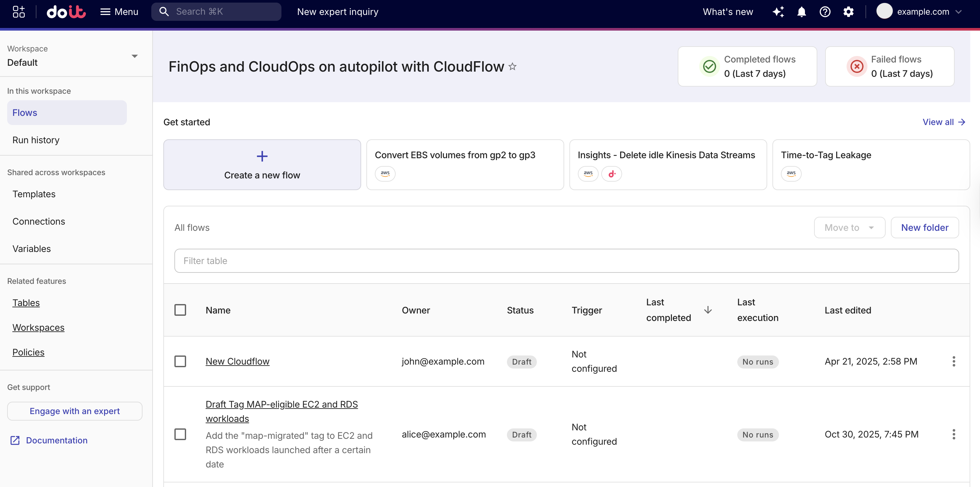Click the Documentation external-link icon

pyautogui.click(x=15, y=440)
